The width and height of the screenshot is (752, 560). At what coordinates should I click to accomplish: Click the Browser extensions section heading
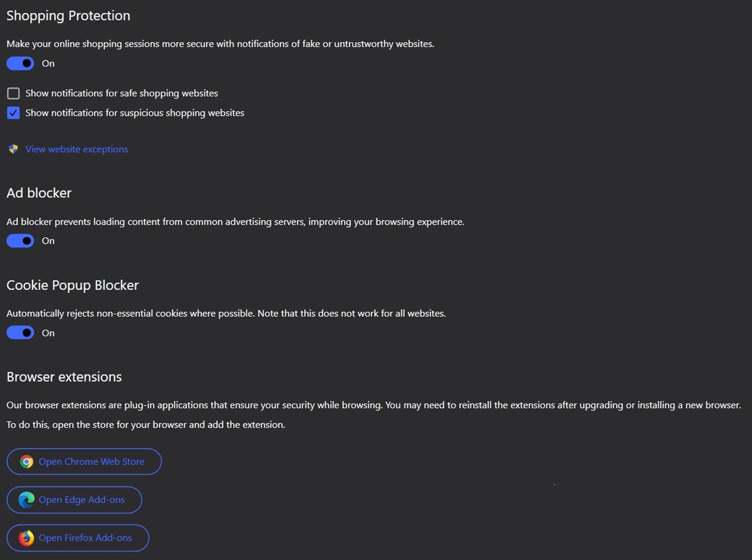64,377
